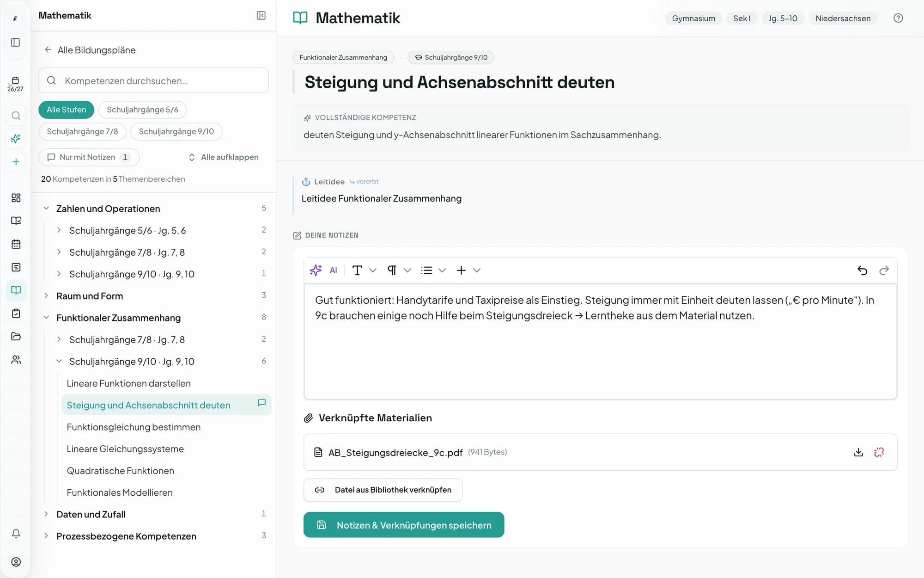Expand Raum und Form section
The image size is (924, 578).
(x=46, y=296)
